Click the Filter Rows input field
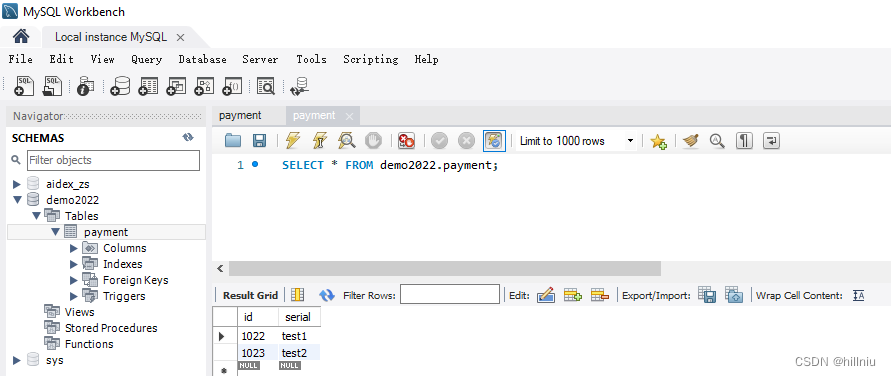 (x=449, y=295)
